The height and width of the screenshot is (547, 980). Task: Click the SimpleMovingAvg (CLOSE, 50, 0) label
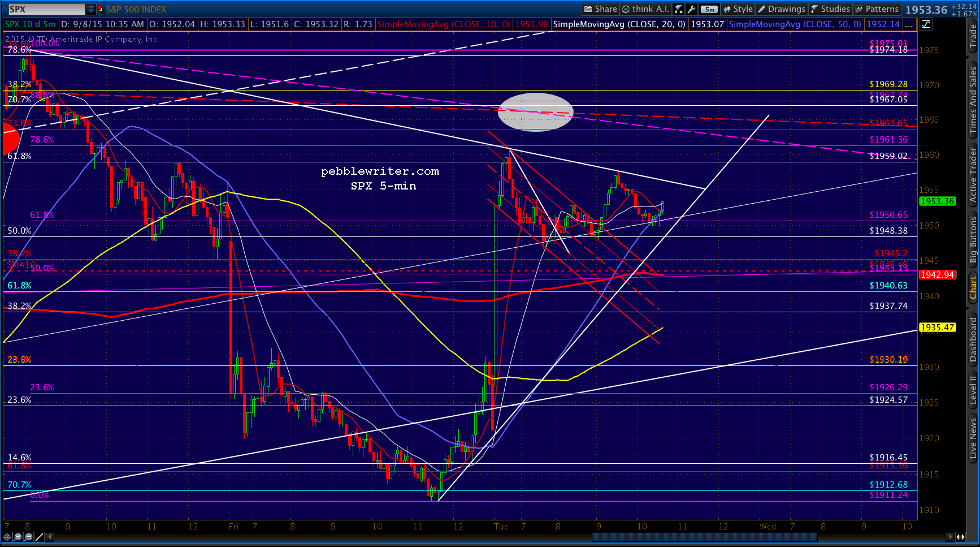click(x=795, y=24)
